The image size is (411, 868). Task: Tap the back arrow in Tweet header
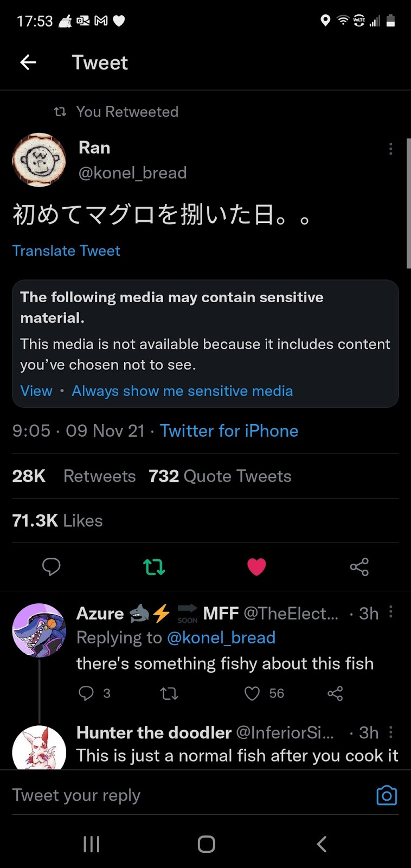[x=28, y=63]
